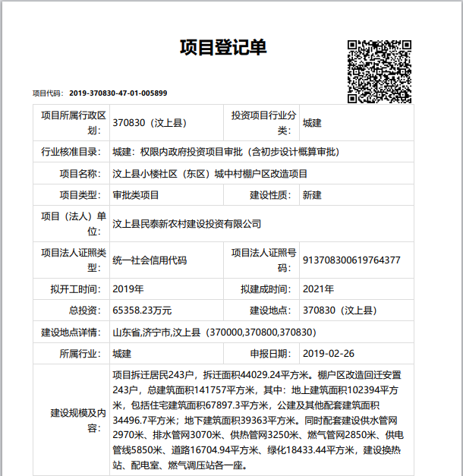Screen dimensions: 463x476
Task: Click the 项目代码 label
Action: (x=47, y=93)
